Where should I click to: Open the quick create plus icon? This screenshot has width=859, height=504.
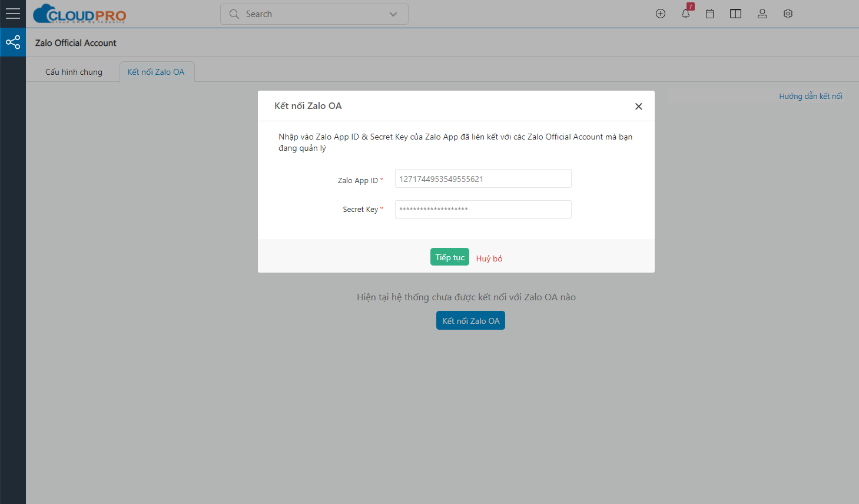(x=661, y=14)
